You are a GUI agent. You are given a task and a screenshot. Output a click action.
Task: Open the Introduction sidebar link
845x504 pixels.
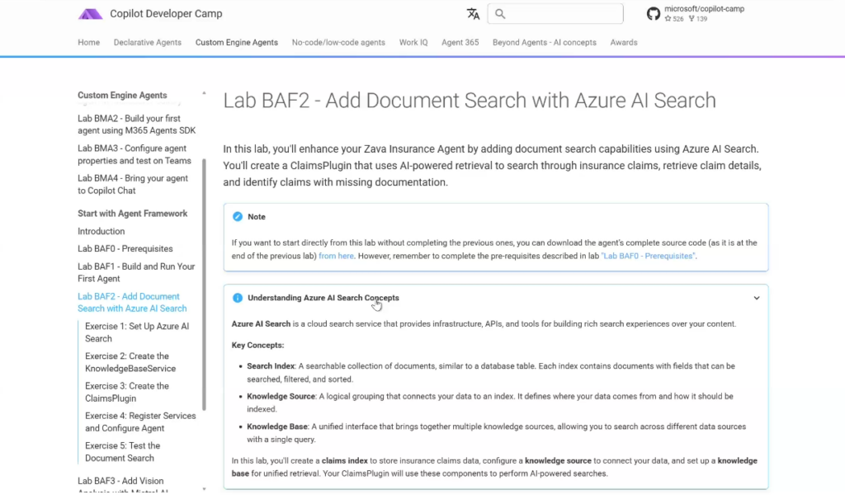click(x=101, y=231)
